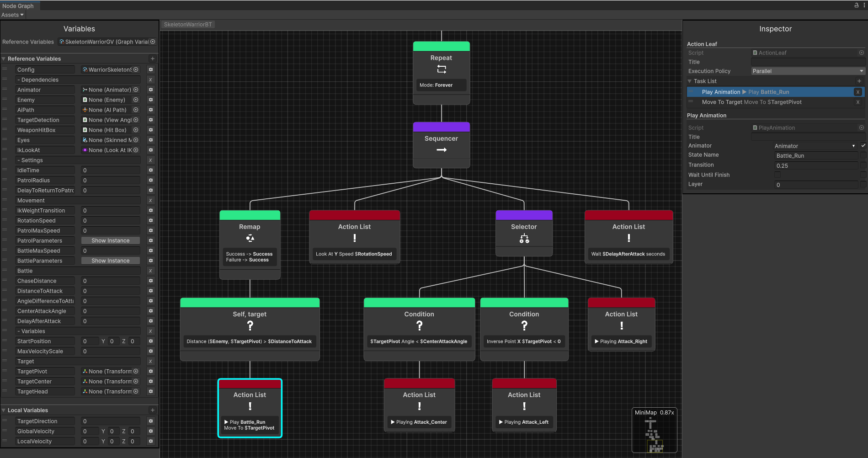Open object picker for the Animator reference

pos(136,90)
